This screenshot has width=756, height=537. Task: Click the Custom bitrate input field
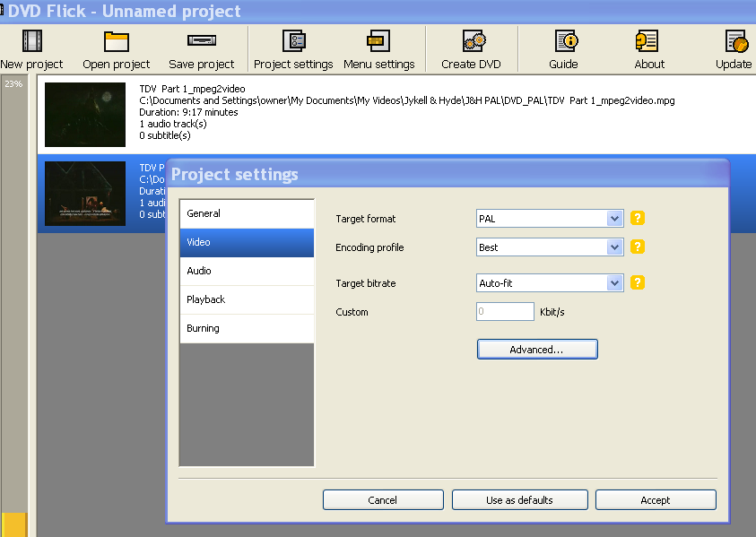pyautogui.click(x=505, y=311)
